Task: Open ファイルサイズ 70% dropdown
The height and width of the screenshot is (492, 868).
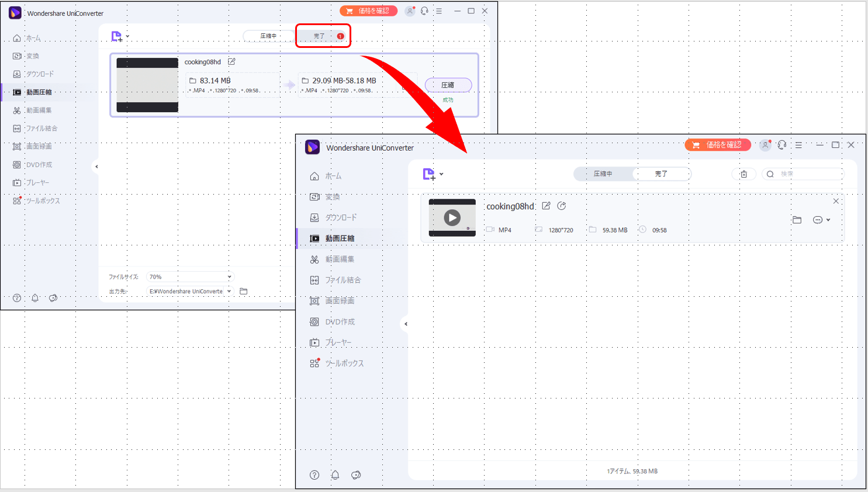Action: pos(190,277)
